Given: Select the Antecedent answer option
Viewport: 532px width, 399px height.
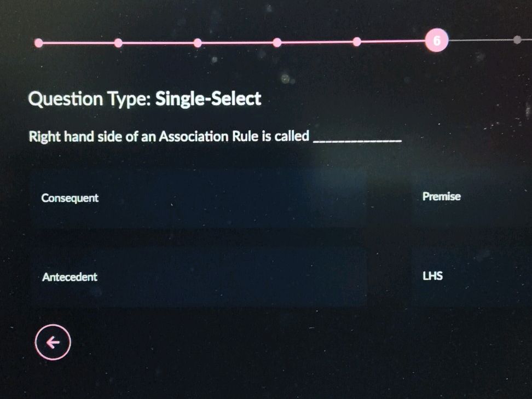Looking at the screenshot, I should click(70, 277).
